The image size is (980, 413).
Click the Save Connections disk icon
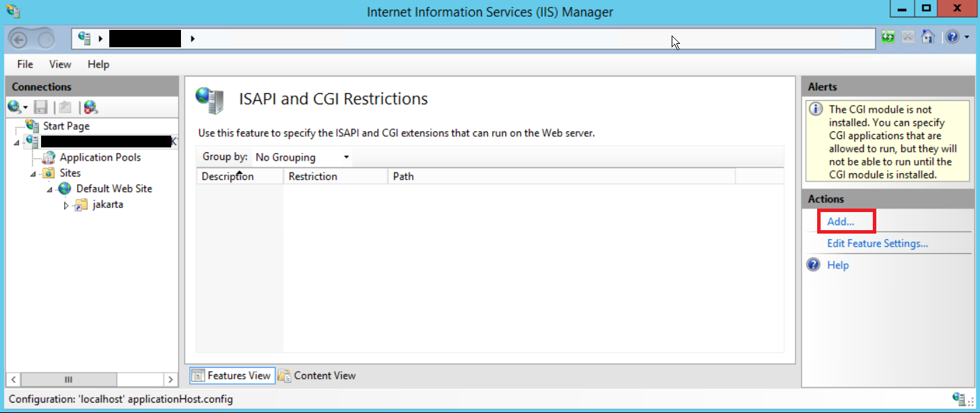[40, 106]
